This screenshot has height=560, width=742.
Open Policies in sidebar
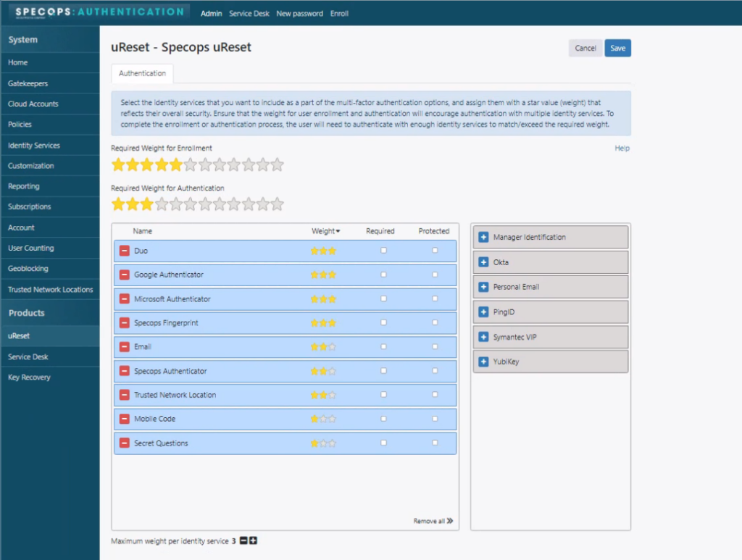[x=50, y=125]
